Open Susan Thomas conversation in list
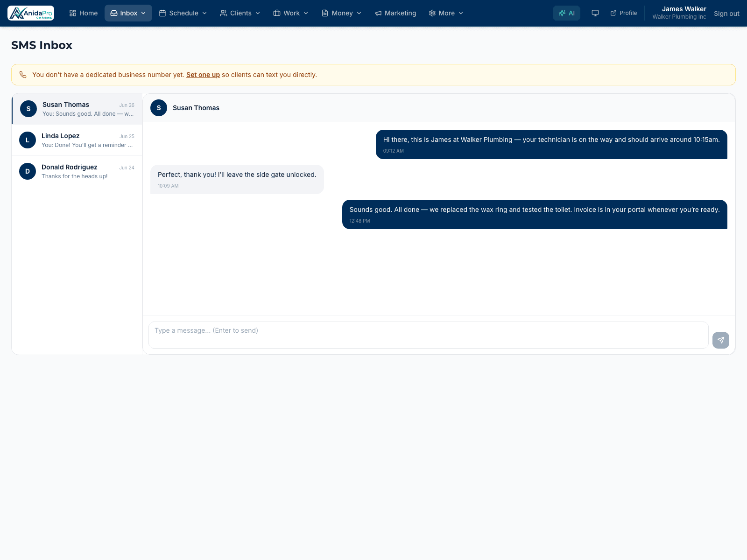747x560 pixels. 77,109
